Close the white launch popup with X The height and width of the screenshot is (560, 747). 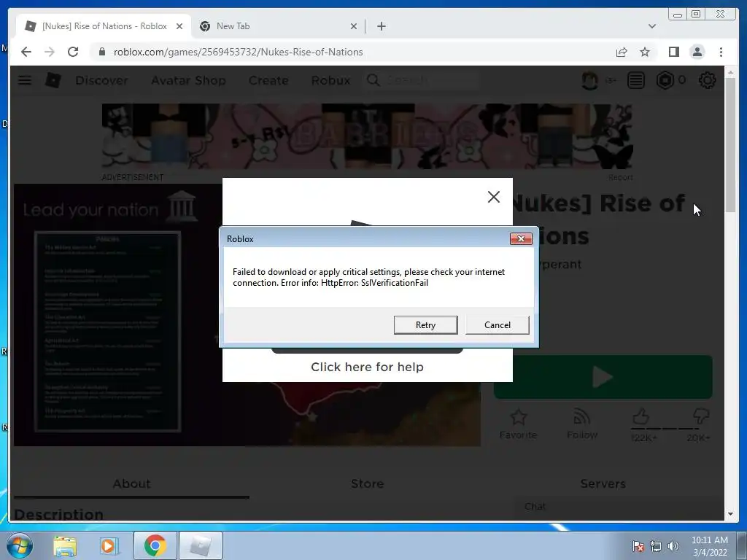click(x=494, y=197)
